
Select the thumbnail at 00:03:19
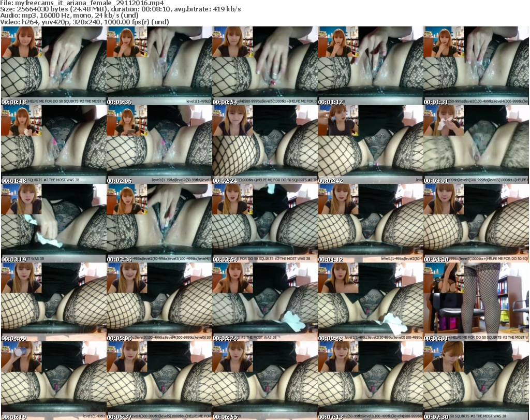click(x=53, y=223)
